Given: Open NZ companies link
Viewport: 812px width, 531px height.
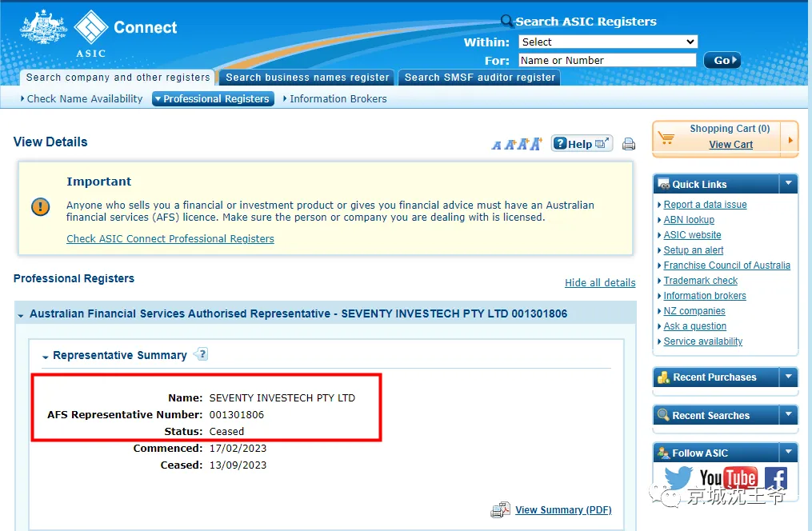Looking at the screenshot, I should coord(694,311).
